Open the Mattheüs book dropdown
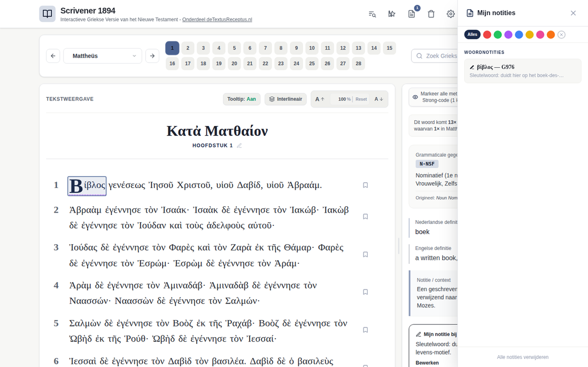Screen dimensions: 588x367 [x=103, y=56]
